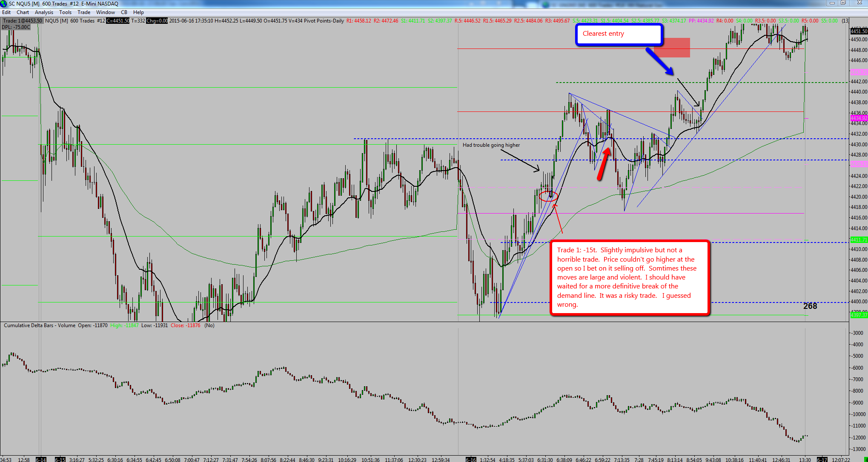Screen dimensions: 868x462
Task: Click the 'L=4449.50' low value
Action: tap(250, 21)
